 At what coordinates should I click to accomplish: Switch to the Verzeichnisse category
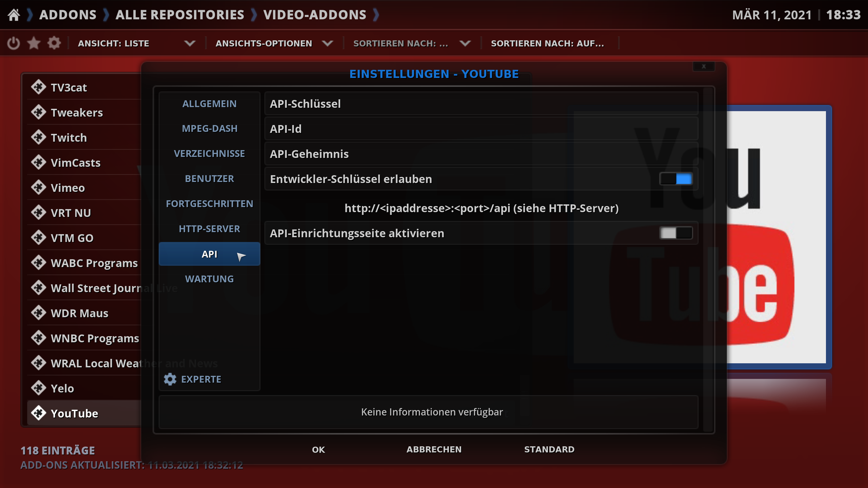point(210,154)
